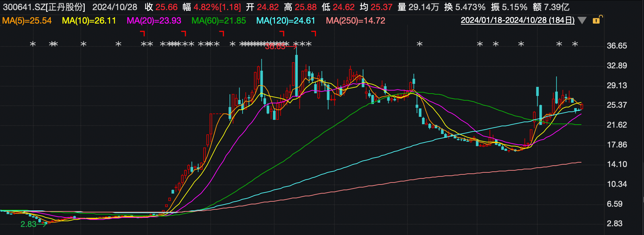Image resolution: width=644 pixels, height=235 pixels.
Task: Toggle the yellow padlock icon
Action: tap(596, 20)
